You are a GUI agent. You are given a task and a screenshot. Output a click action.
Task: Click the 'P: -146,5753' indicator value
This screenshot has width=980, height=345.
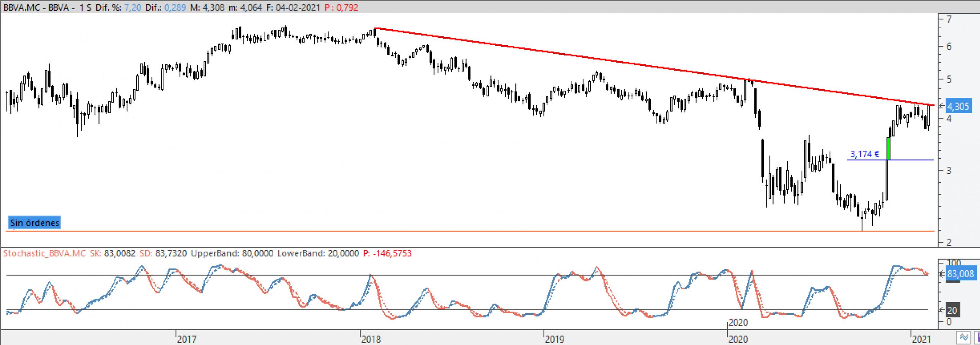387,253
